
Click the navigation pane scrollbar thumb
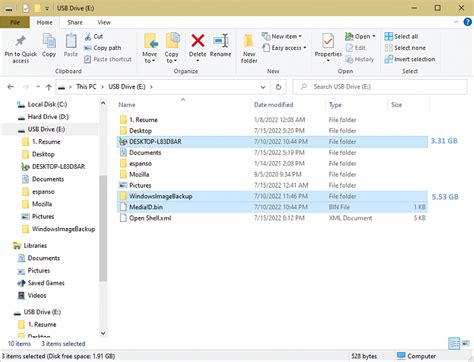(103, 228)
